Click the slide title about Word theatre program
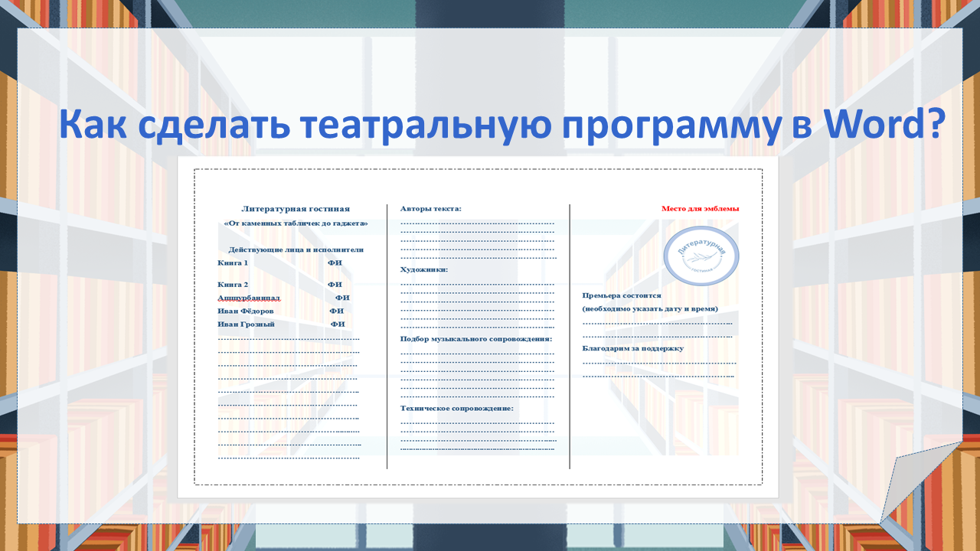The image size is (980, 551). [x=501, y=123]
